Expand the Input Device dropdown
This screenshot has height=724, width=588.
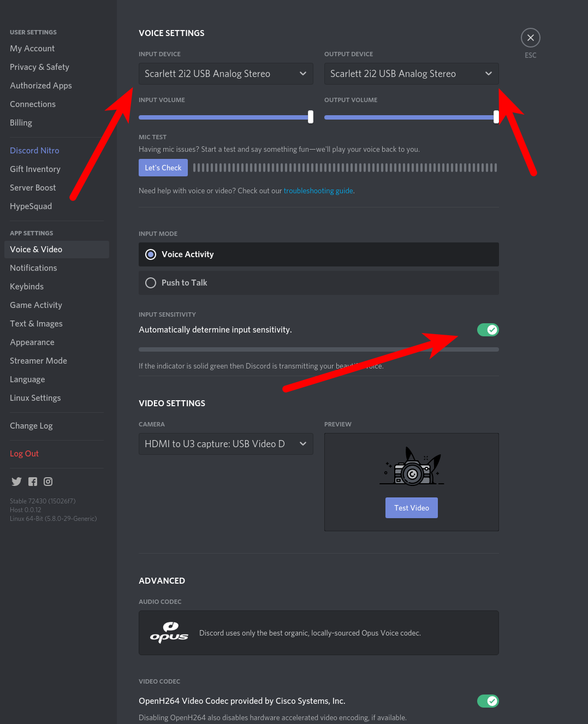pos(225,74)
